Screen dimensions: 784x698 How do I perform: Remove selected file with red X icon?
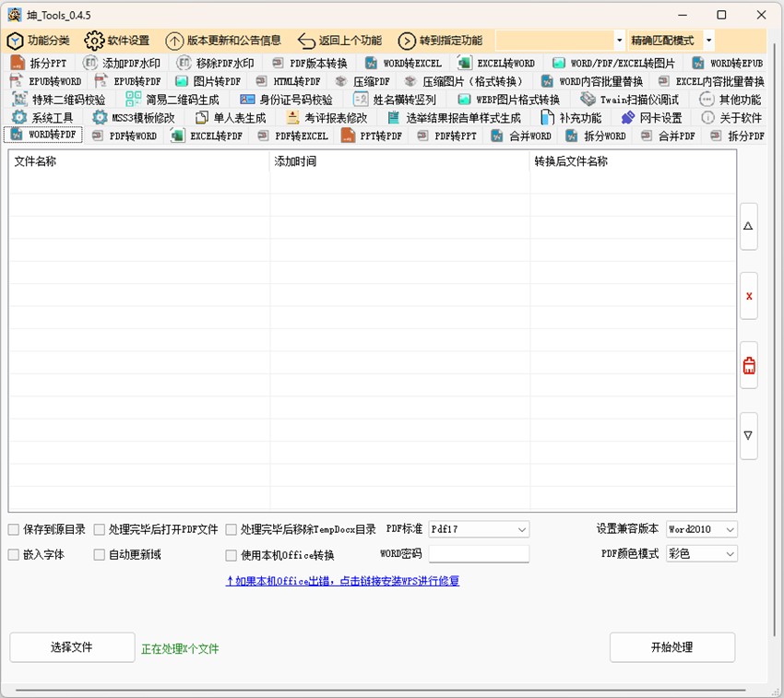tap(748, 295)
